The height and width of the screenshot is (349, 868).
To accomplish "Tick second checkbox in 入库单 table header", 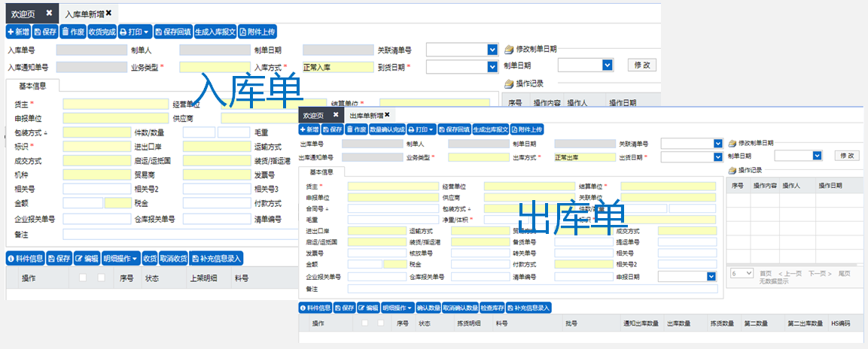I will pyautogui.click(x=102, y=278).
